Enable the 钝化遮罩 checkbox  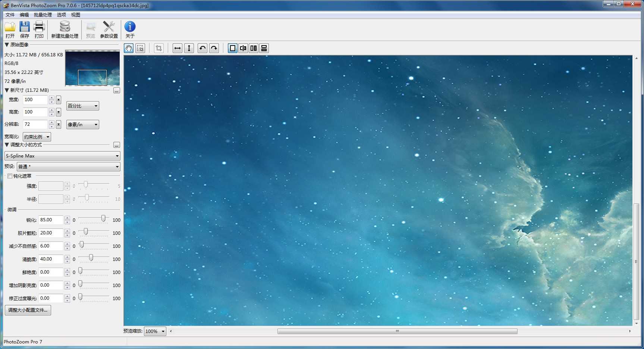[x=10, y=176]
